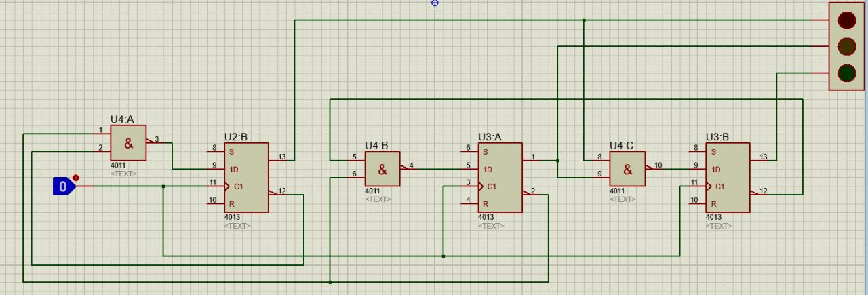Click the <TEXT> placeholder under U4:C
This screenshot has width=868, height=295.
(623, 199)
